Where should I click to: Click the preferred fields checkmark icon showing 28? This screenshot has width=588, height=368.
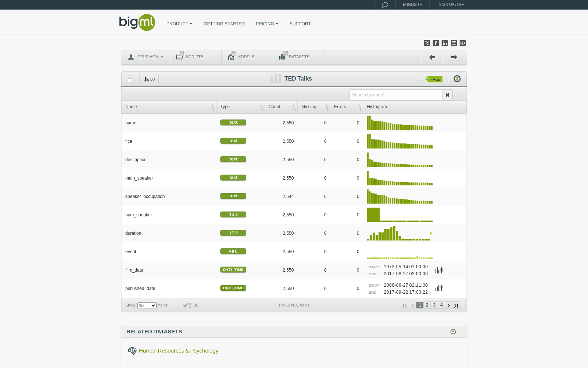coord(190,305)
